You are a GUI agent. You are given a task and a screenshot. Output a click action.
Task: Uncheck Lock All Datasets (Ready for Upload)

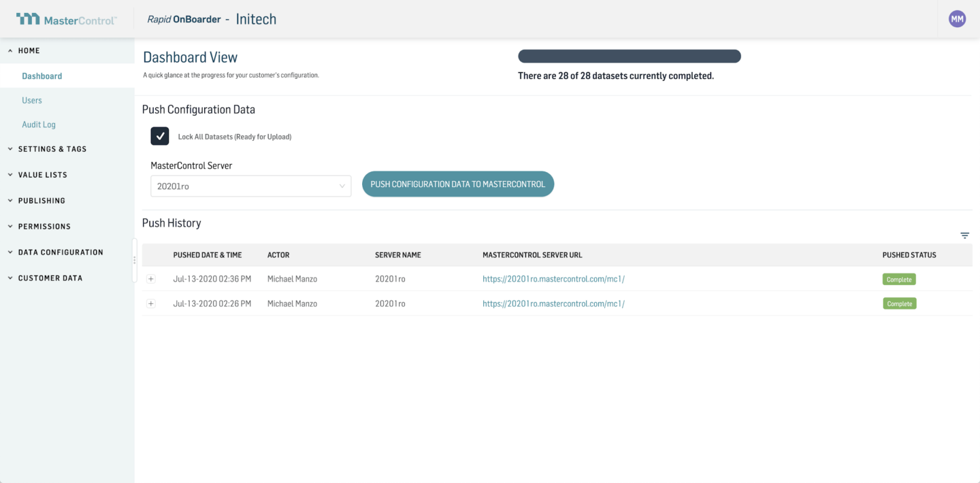(159, 136)
